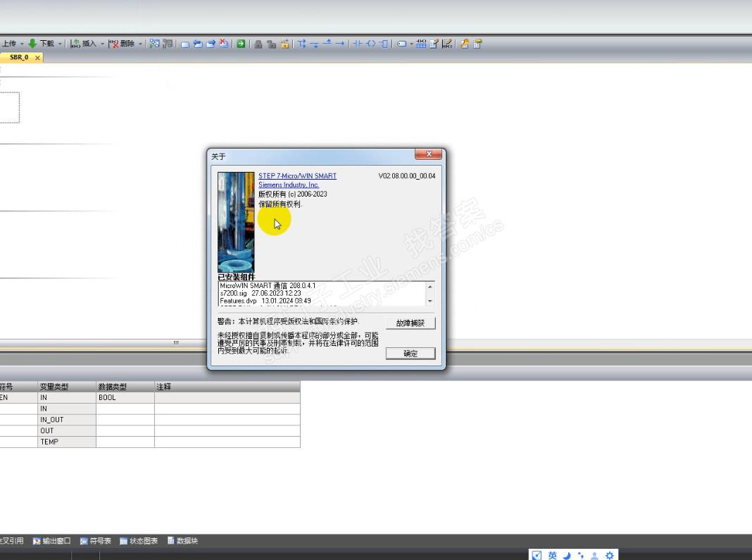This screenshot has height=560, width=752.
Task: Click the 注释 column header
Action: click(227, 386)
